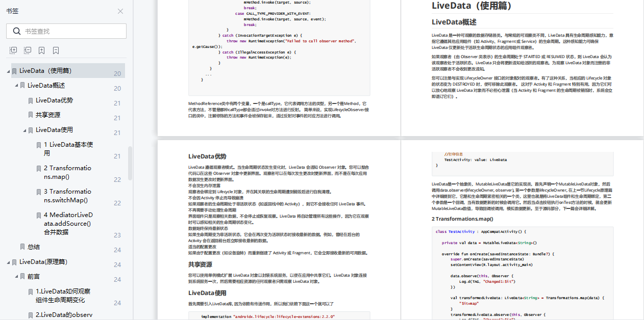Go to 3 Transformations.switchMap() bookmark
Image resolution: width=644 pixels, height=320 pixels.
point(67,196)
